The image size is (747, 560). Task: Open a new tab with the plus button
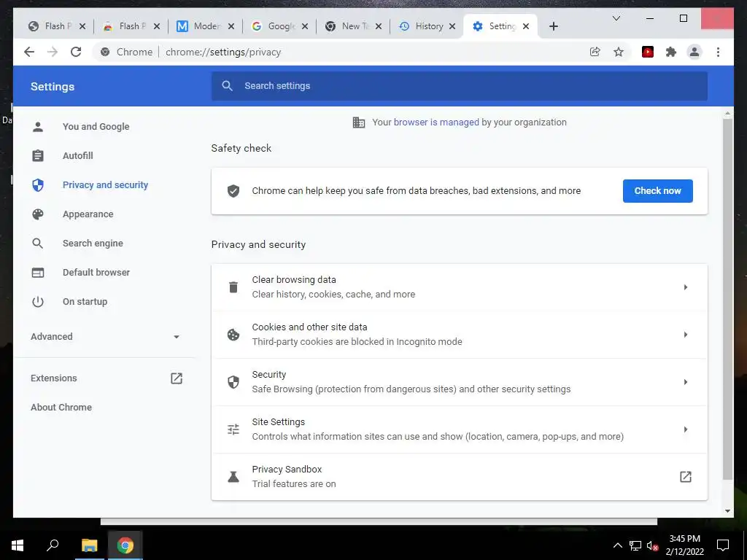point(553,26)
